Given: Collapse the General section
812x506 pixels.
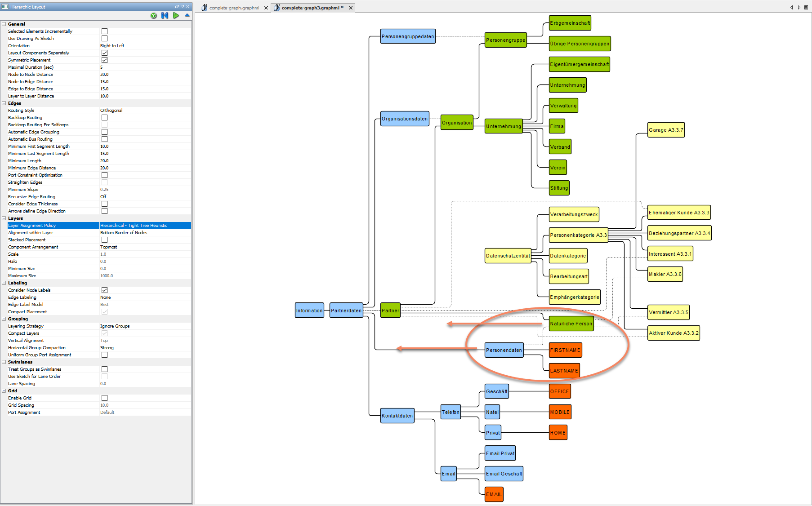Looking at the screenshot, I should [4, 24].
